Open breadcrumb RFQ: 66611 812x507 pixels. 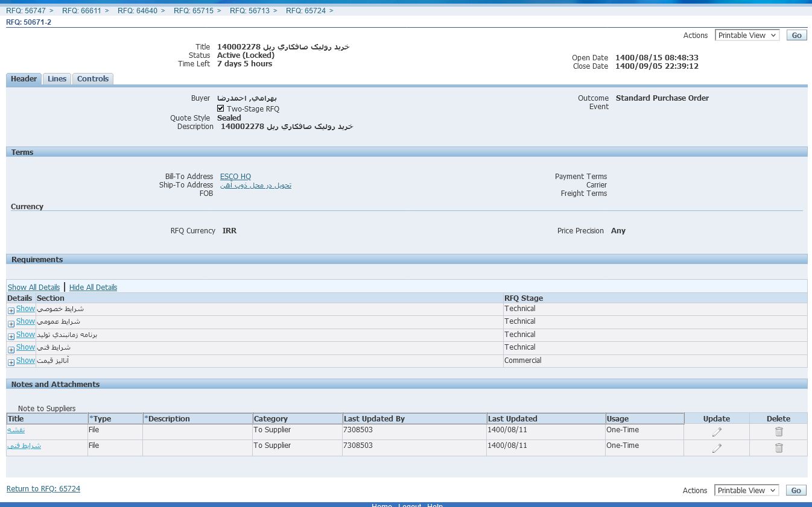coord(82,11)
